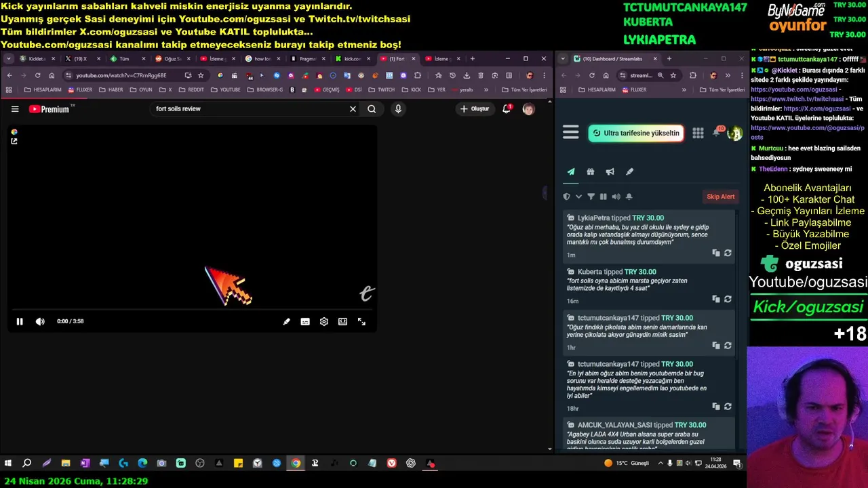Screen dimensions: 868x488
Task: Pause the Streamlabs alert queue
Action: pos(603,197)
